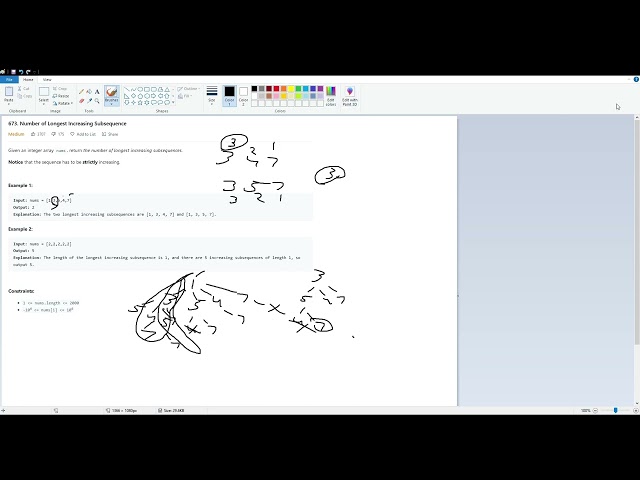The height and width of the screenshot is (480, 640).
Task: Open the File menu
Action: tap(9, 80)
